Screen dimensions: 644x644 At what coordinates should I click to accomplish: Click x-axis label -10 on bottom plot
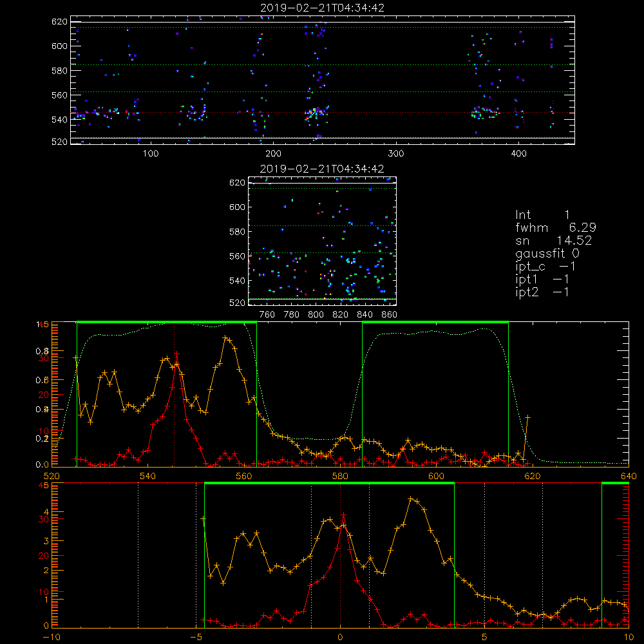pos(52,637)
